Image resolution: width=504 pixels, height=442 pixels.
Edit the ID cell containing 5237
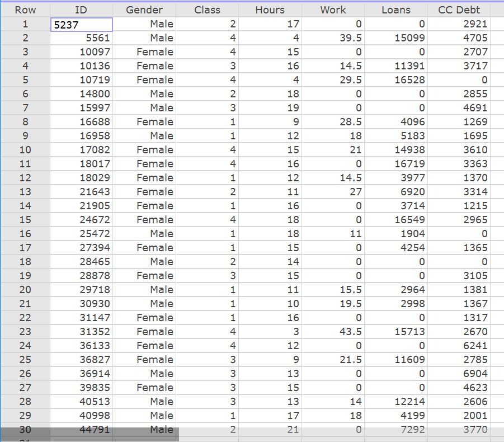pos(81,24)
